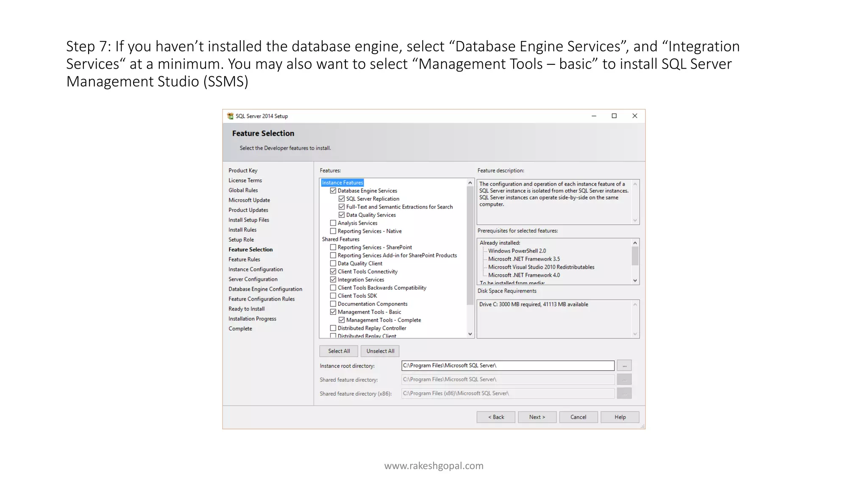
Task: Toggle Full-Text and Semantic Extractions for Search
Action: pyautogui.click(x=342, y=207)
